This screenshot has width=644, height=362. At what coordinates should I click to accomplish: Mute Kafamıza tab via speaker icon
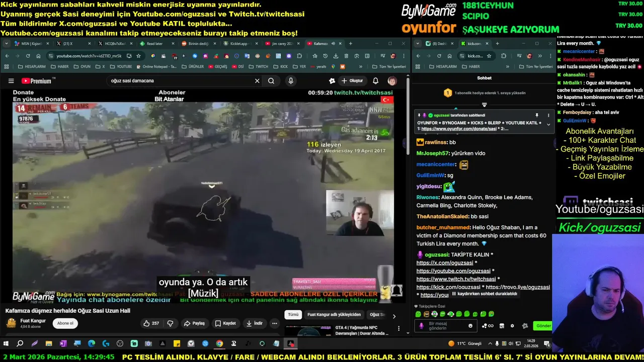click(x=333, y=44)
